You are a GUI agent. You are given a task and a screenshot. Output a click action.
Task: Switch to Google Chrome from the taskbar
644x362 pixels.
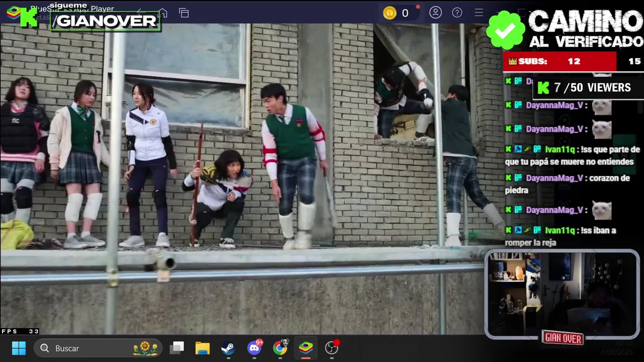[280, 347]
